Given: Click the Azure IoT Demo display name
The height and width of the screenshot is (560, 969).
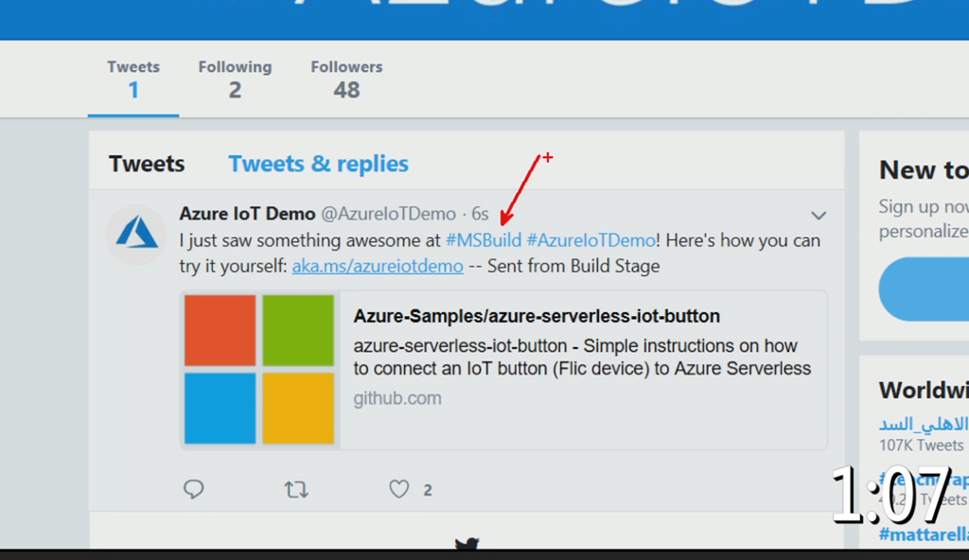Looking at the screenshot, I should 248,214.
